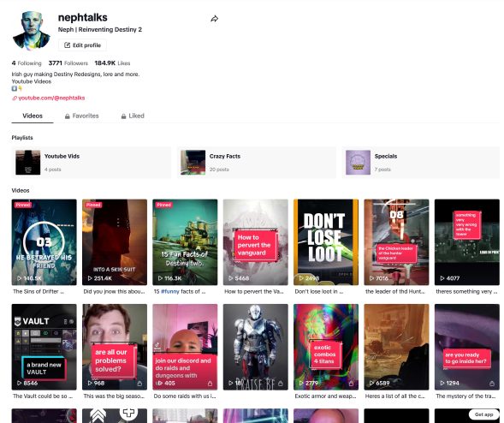
Task: Click the share arrow icon next to nephtalks
Action: tap(215, 19)
